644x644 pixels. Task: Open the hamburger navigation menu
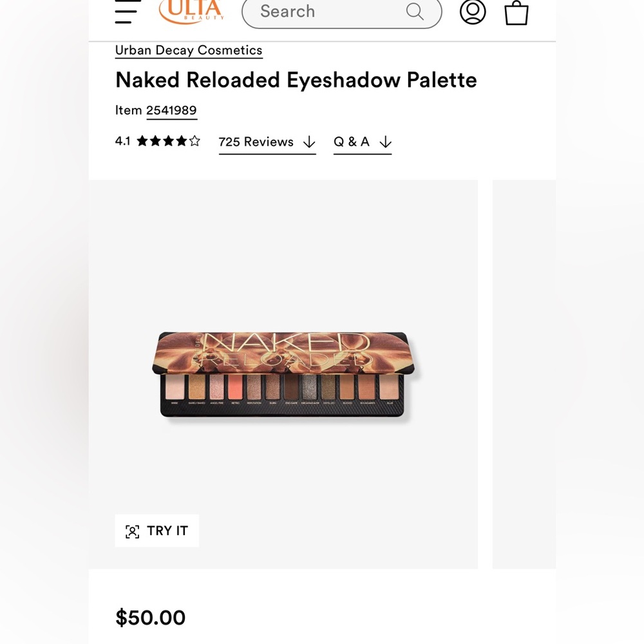pyautogui.click(x=127, y=12)
